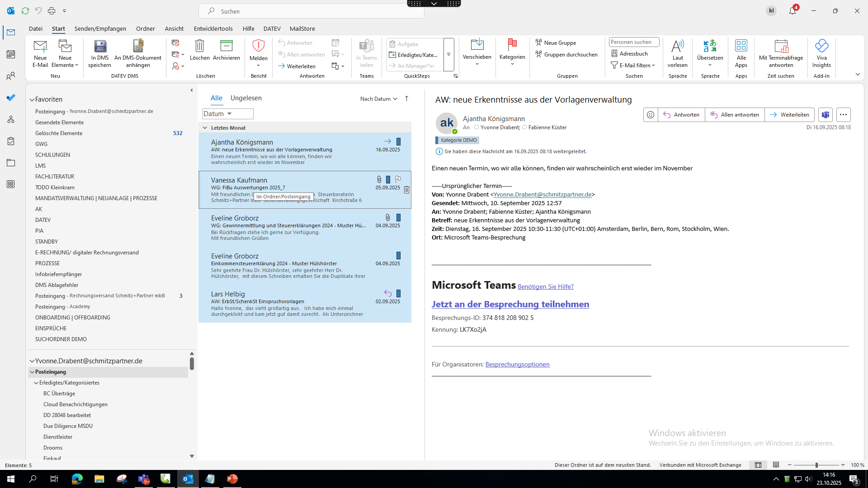Open the Melden report button

click(258, 54)
